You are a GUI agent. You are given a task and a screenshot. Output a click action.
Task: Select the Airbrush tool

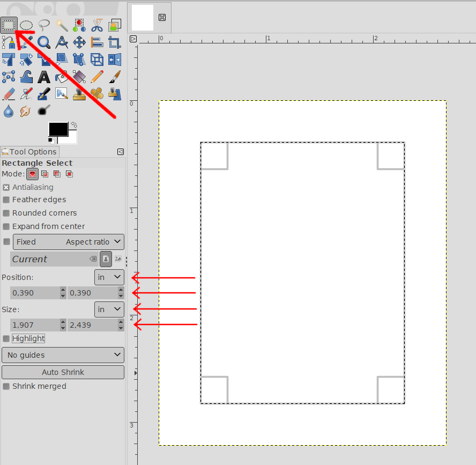tap(26, 94)
